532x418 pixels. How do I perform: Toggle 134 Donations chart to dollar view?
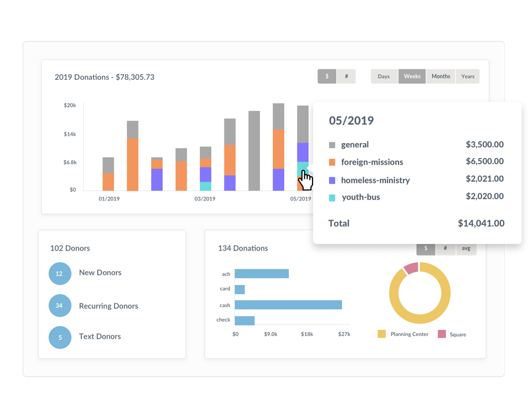pos(426,249)
